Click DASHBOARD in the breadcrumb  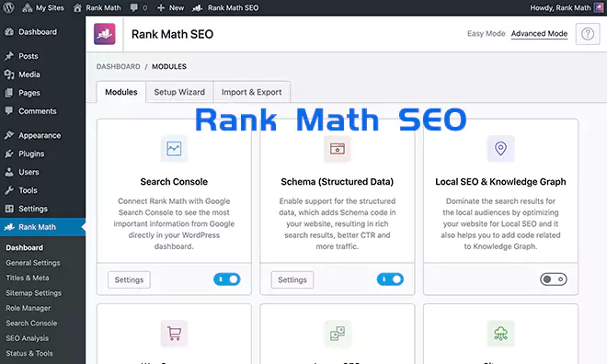pos(118,66)
